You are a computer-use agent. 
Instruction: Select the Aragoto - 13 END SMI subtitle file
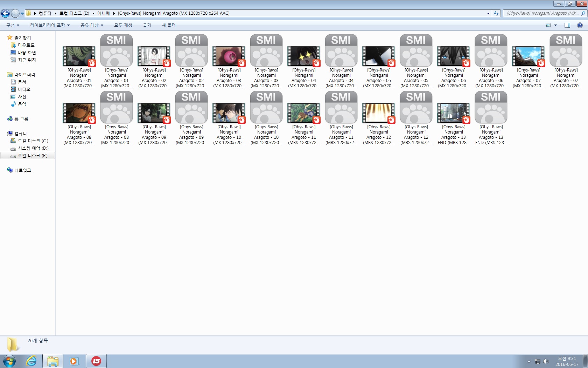click(491, 107)
